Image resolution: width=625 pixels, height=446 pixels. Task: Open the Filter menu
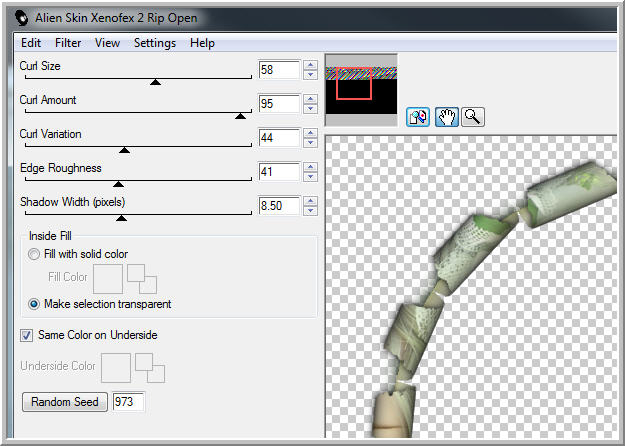68,43
